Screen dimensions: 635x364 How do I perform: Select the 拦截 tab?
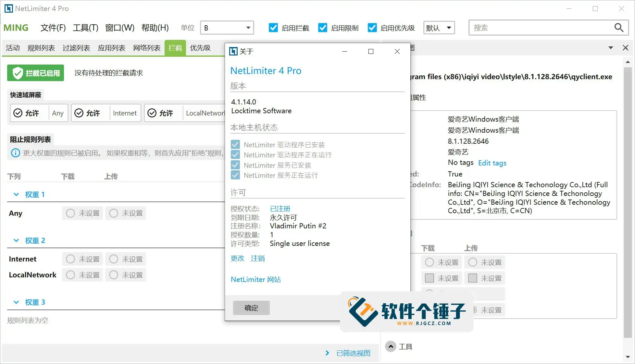175,48
